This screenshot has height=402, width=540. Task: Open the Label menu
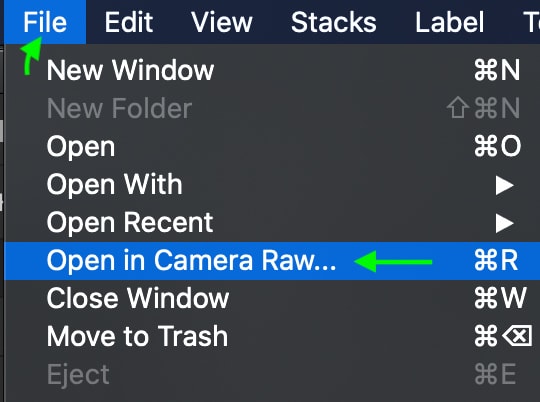[x=449, y=22]
